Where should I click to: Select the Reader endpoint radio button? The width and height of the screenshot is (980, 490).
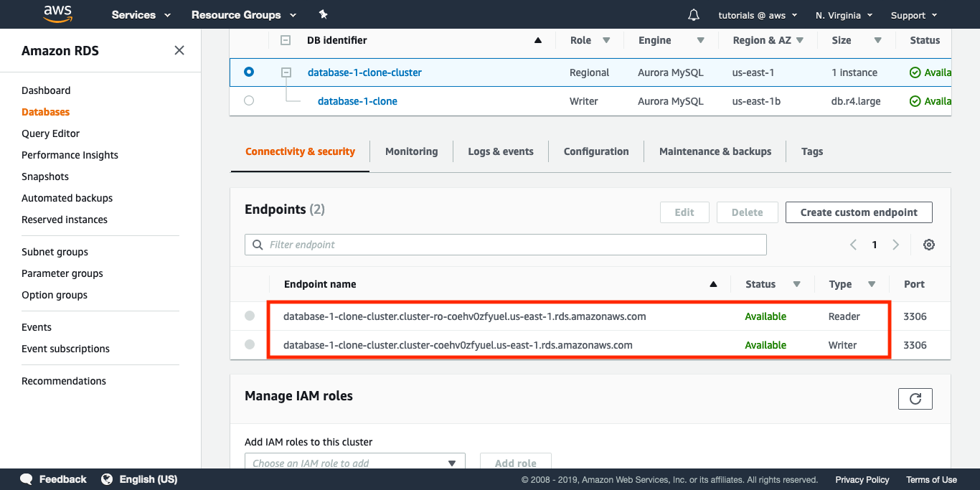[x=250, y=316]
